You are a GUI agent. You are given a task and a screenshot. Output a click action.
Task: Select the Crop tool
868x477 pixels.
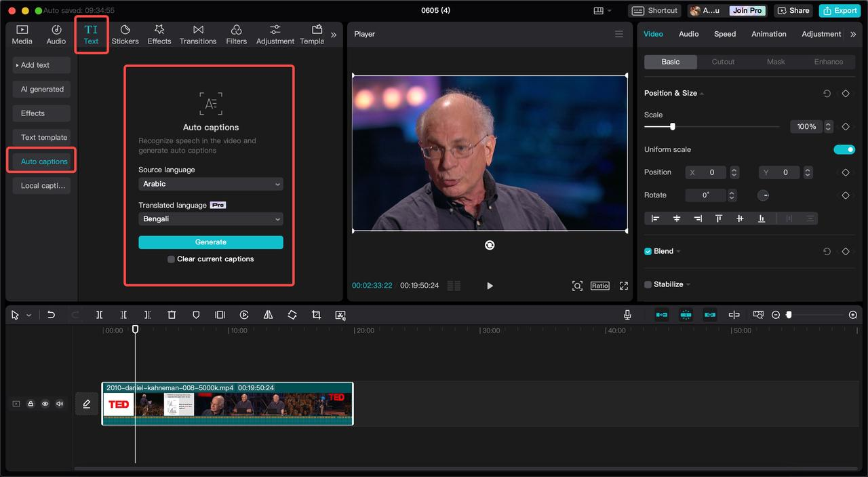(316, 315)
